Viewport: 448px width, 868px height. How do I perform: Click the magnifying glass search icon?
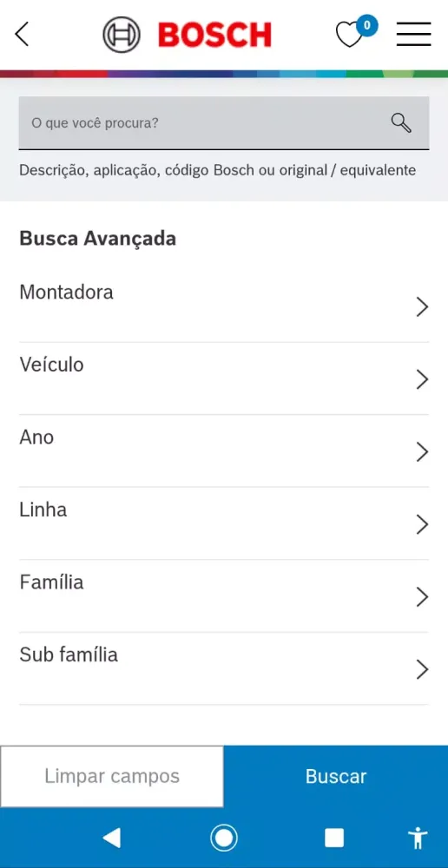pyautogui.click(x=401, y=122)
